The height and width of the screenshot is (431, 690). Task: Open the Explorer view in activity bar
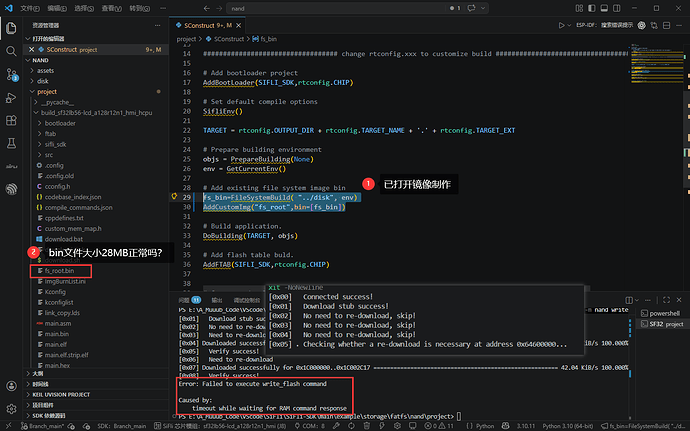(11, 27)
